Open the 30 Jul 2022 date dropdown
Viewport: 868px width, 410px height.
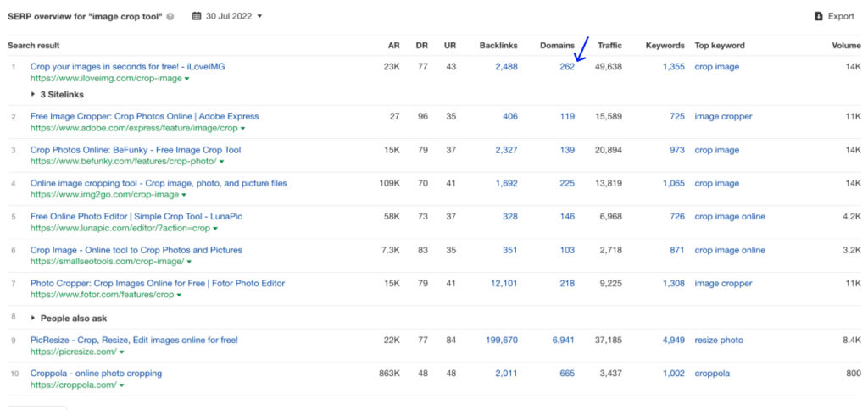[x=227, y=16]
